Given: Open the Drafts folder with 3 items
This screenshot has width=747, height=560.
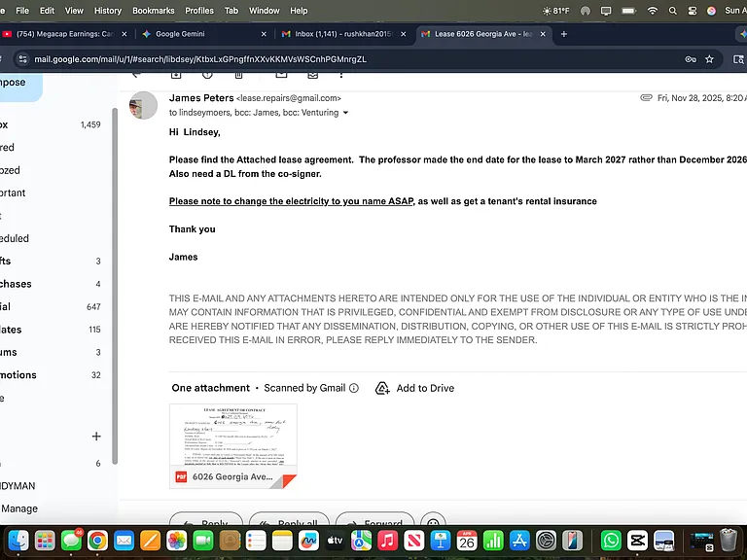Looking at the screenshot, I should click(x=52, y=261).
